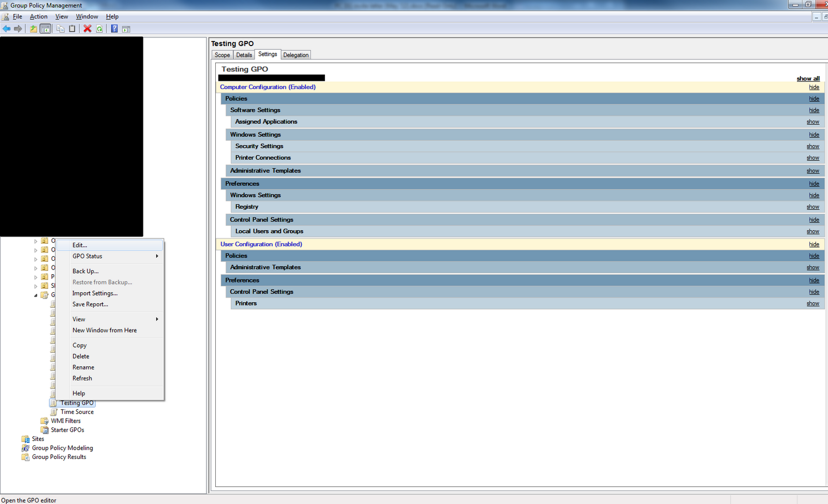Click the red X Delete toolbar icon
This screenshot has height=504, width=828.
click(x=86, y=28)
